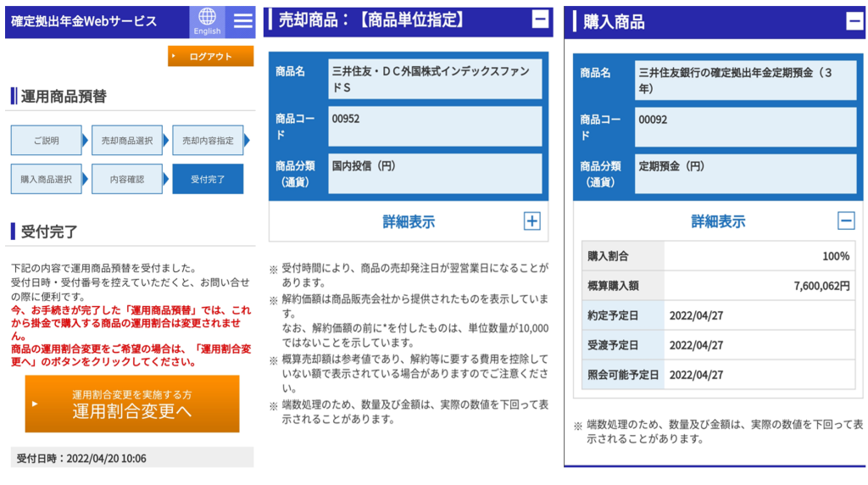This screenshot has height=485, width=868.
Task: Expand 詳細表示 plus icon in sell product panel
Action: click(x=531, y=221)
